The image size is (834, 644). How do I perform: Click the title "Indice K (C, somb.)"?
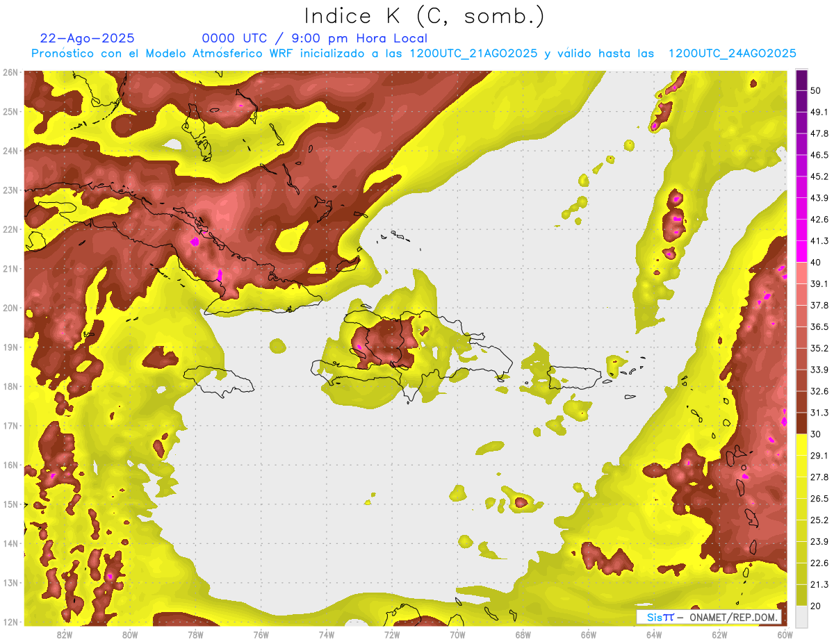coord(425,15)
